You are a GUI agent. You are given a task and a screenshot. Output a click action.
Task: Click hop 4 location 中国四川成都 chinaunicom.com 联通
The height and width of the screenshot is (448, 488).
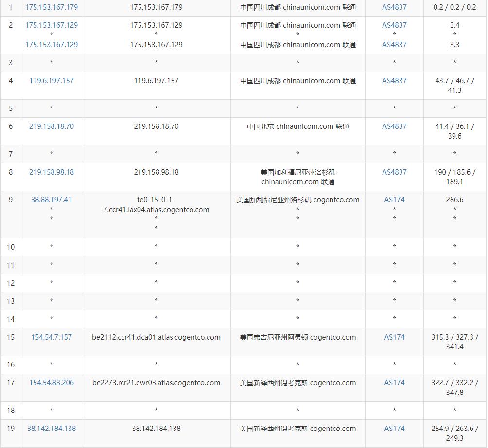(298, 81)
